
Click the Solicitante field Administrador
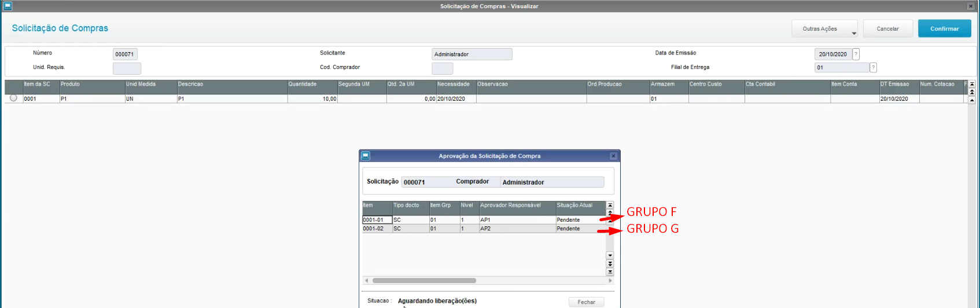coord(471,54)
